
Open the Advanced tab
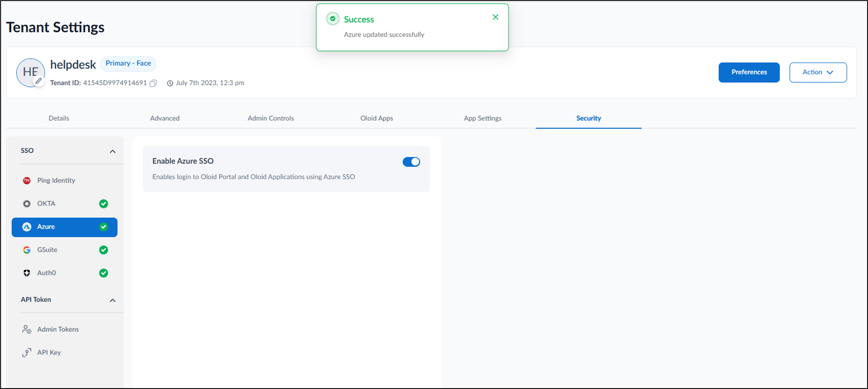165,118
